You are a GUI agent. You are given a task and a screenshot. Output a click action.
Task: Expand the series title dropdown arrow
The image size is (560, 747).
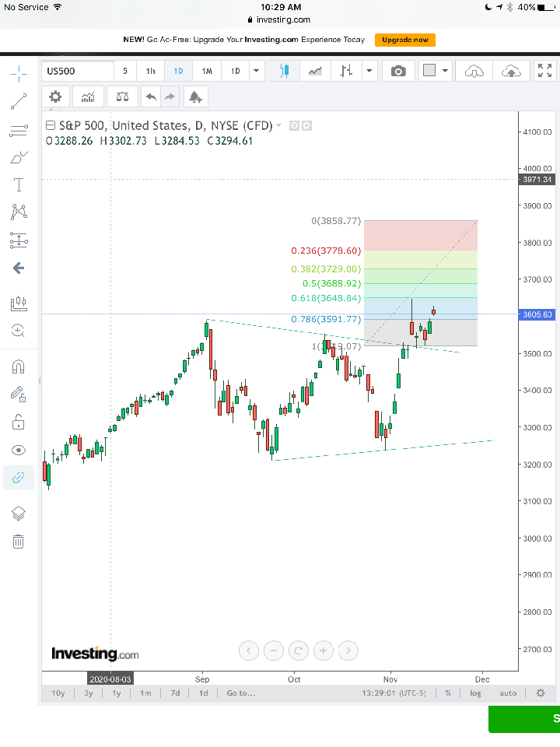click(279, 126)
